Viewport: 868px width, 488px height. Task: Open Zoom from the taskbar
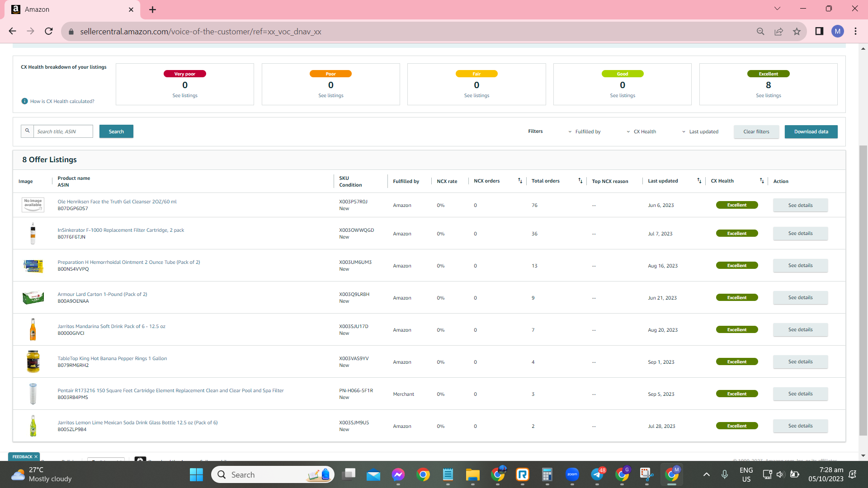572,474
